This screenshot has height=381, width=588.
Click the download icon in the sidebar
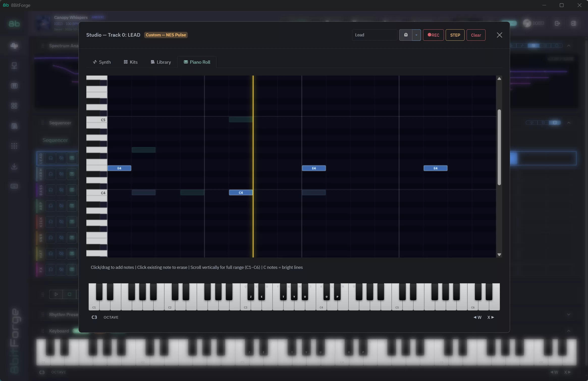pos(14,166)
